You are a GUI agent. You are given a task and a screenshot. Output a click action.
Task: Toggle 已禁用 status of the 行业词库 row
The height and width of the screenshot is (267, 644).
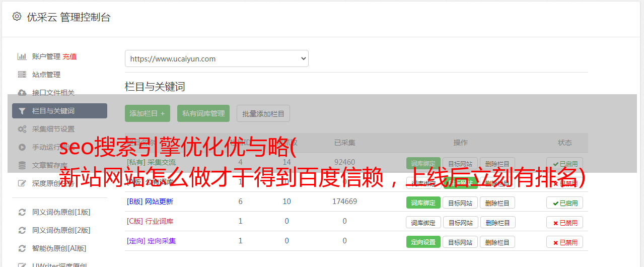coord(565,222)
